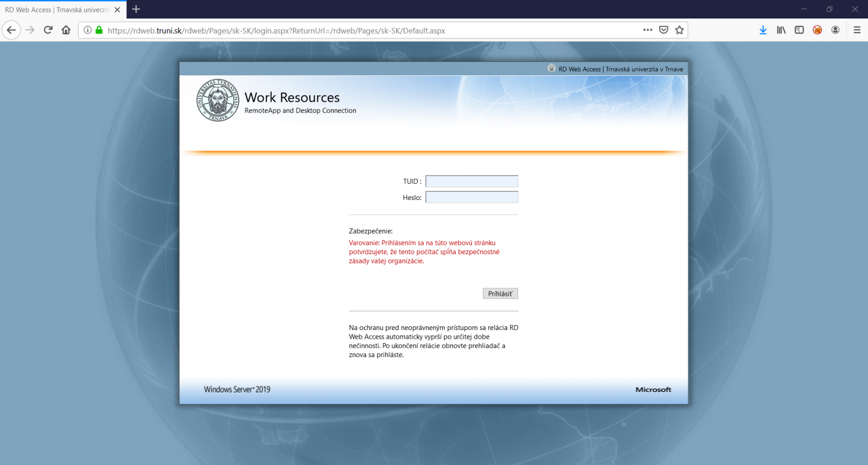Click the Prihlásiť login button
This screenshot has width=868, height=465.
(x=500, y=293)
